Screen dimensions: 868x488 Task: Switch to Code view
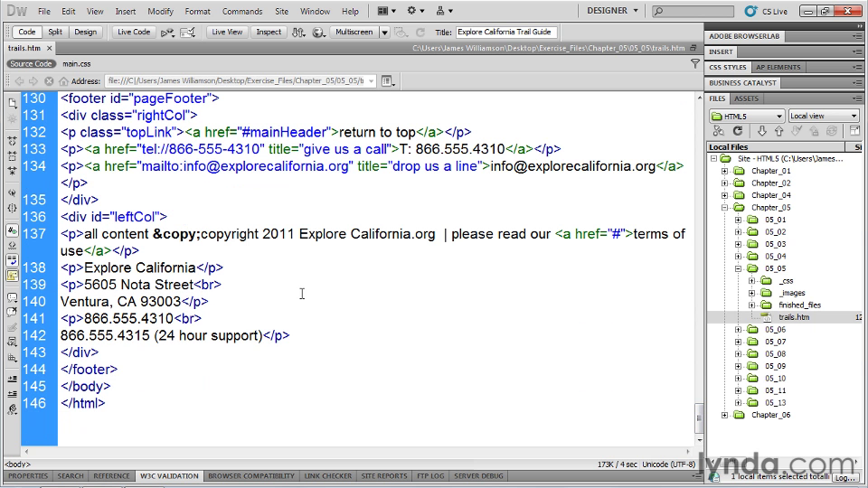tap(26, 33)
